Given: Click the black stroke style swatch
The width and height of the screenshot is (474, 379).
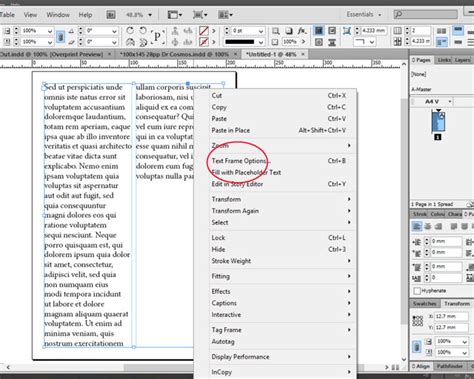Looking at the screenshot, I should 239,42.
